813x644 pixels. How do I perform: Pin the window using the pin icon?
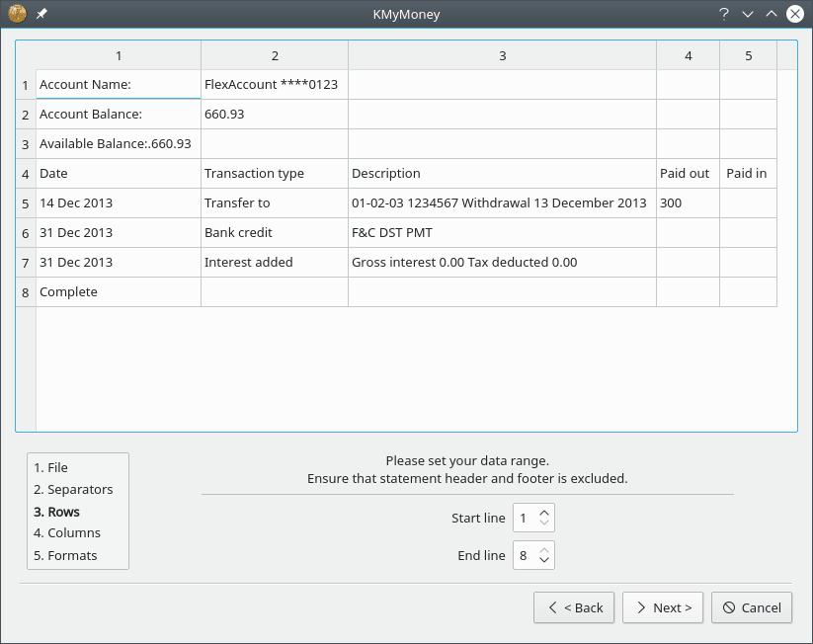tap(41, 14)
